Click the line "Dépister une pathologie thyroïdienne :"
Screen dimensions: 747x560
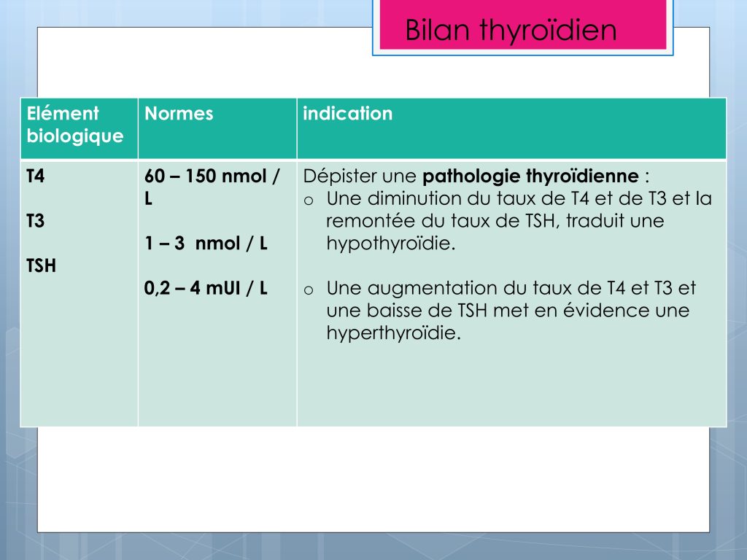(x=476, y=176)
